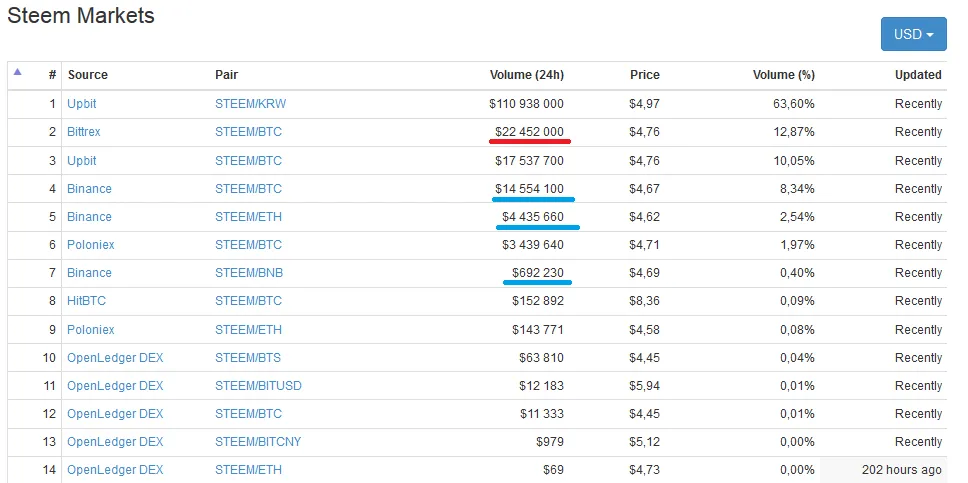Open Poloniex STEEM/BTC pair link

pos(248,245)
